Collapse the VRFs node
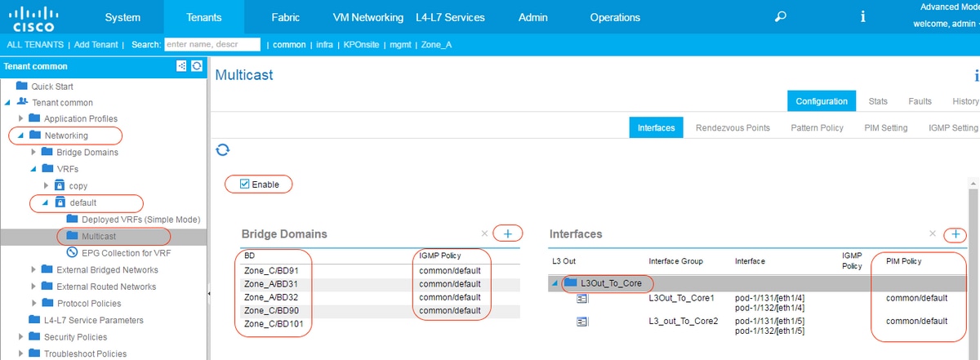The height and width of the screenshot is (360, 980). click(33, 169)
